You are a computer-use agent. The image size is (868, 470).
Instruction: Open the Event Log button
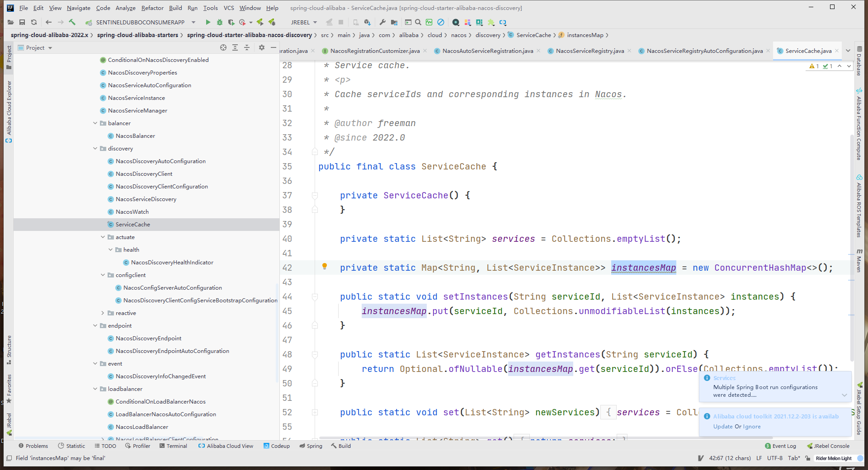click(780, 446)
